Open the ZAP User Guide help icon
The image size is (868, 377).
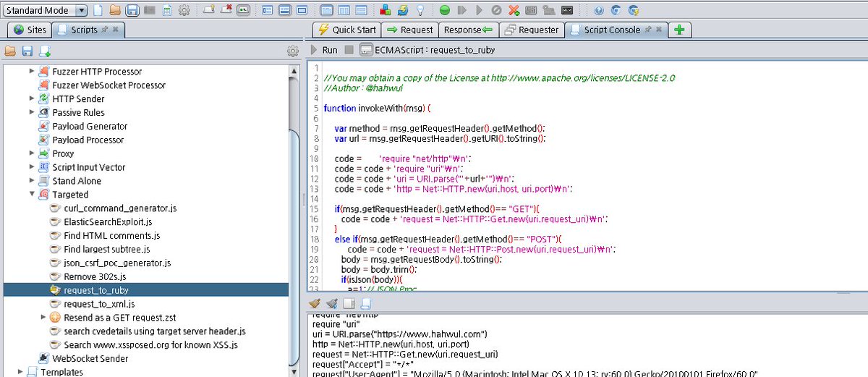(x=598, y=10)
